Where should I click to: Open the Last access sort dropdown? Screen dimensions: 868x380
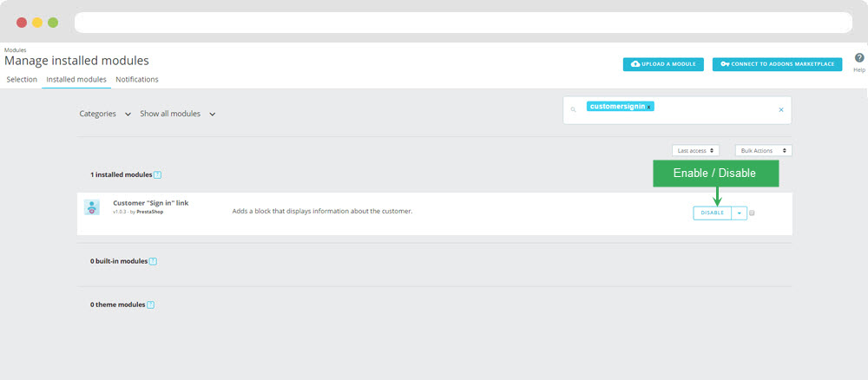coord(695,150)
